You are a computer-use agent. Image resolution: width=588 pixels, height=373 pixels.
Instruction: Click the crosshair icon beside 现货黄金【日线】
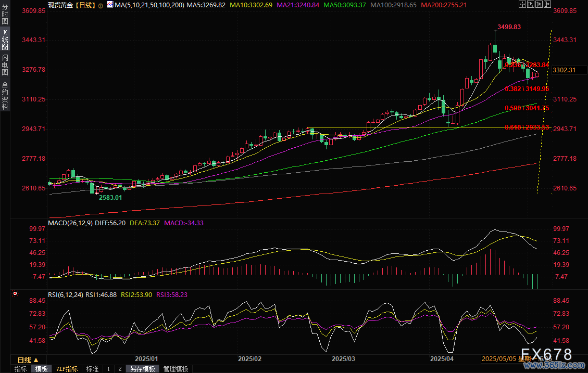coord(101,5)
